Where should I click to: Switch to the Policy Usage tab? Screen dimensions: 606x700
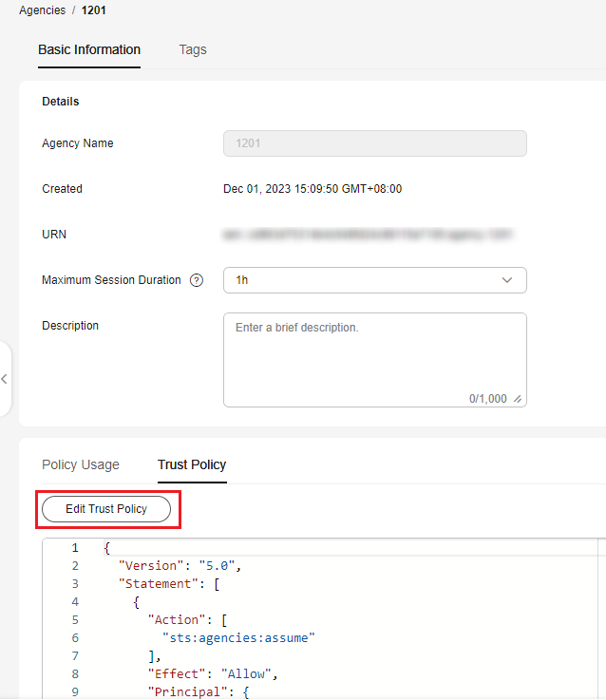(81, 464)
